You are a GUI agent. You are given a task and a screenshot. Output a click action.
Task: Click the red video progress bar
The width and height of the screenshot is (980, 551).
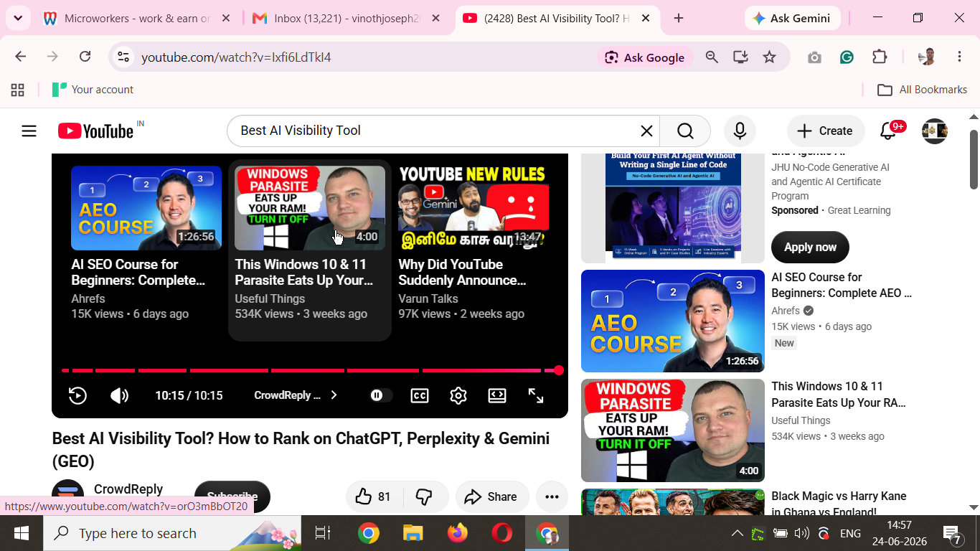(310, 370)
